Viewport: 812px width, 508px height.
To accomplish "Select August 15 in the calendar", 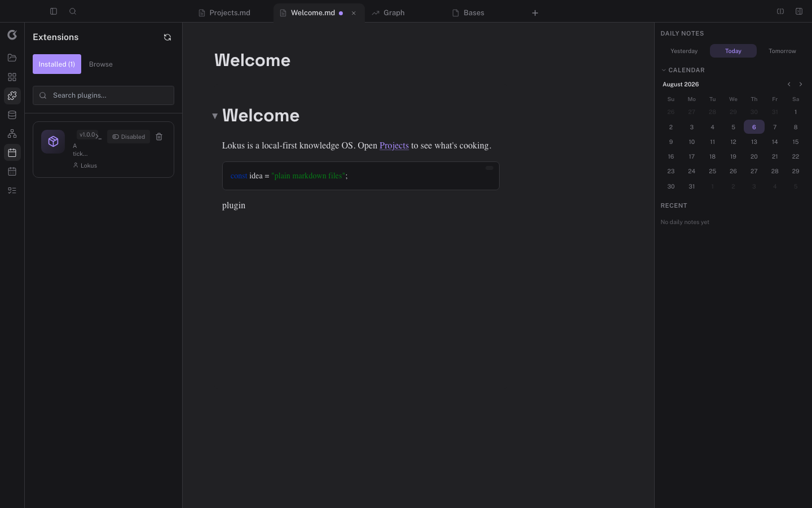I will (x=796, y=142).
